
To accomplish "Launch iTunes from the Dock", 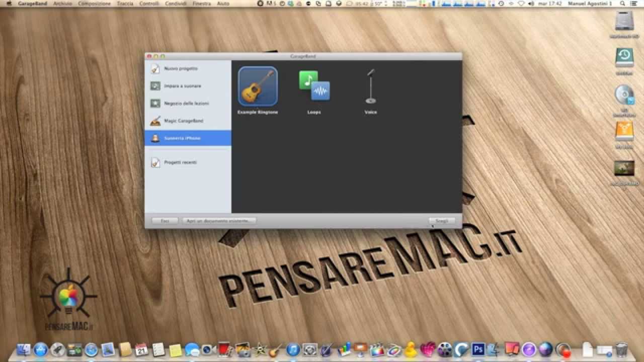I will [293, 349].
